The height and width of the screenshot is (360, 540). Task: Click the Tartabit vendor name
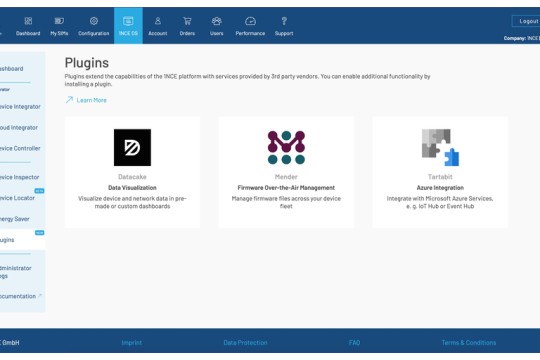[x=440, y=177]
